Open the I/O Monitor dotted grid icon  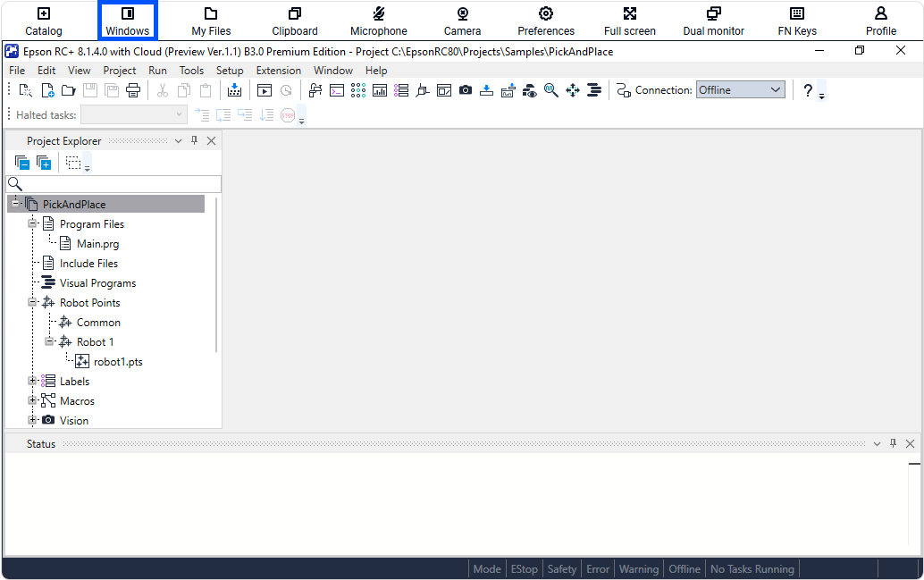(358, 90)
